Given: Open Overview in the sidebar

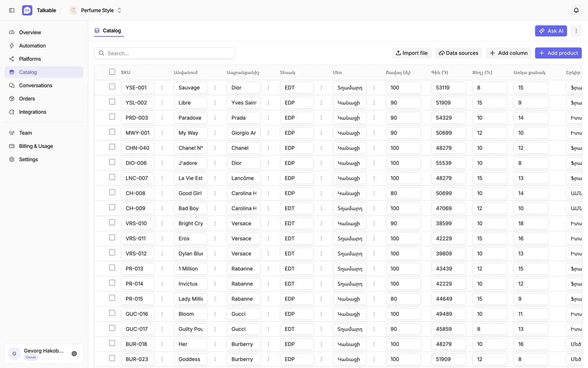Looking at the screenshot, I should 44,32.
